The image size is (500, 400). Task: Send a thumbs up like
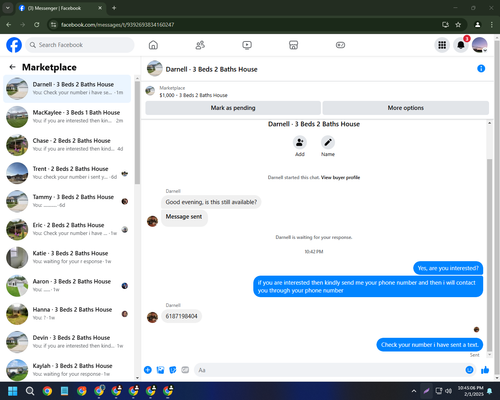(x=485, y=370)
